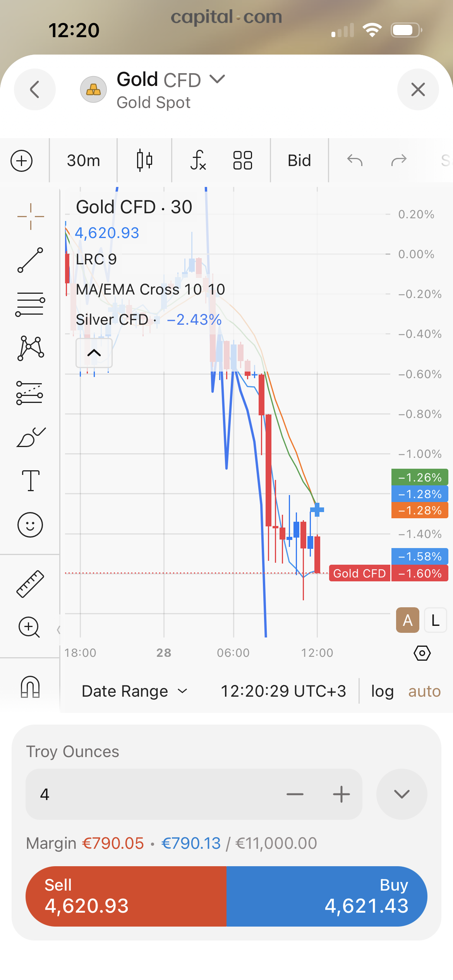
Task: Undo the last chart action
Action: pyautogui.click(x=355, y=160)
